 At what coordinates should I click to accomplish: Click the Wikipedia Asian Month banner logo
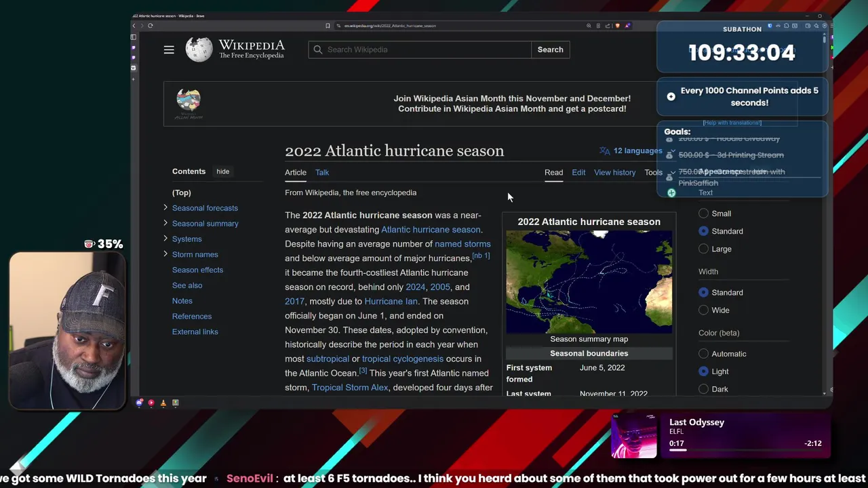(x=189, y=104)
